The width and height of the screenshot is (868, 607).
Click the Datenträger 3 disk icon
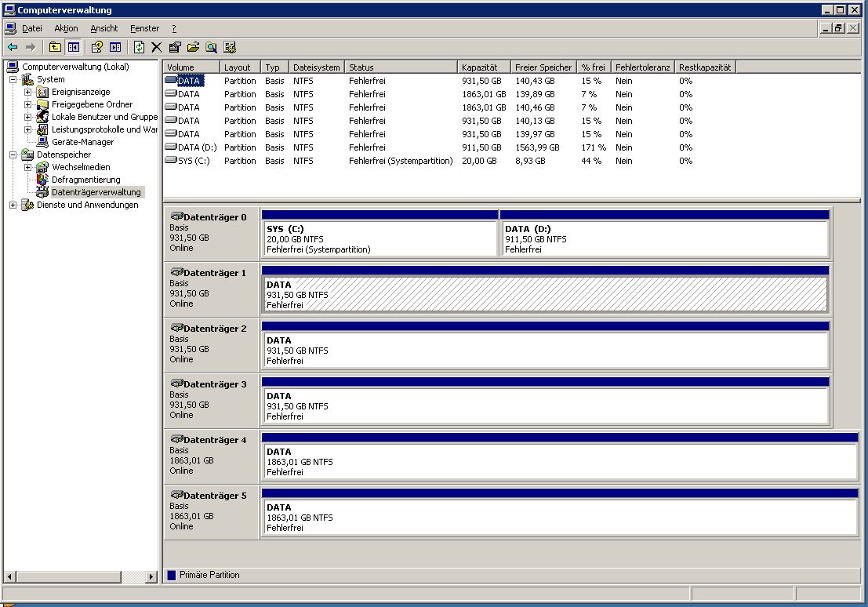176,383
